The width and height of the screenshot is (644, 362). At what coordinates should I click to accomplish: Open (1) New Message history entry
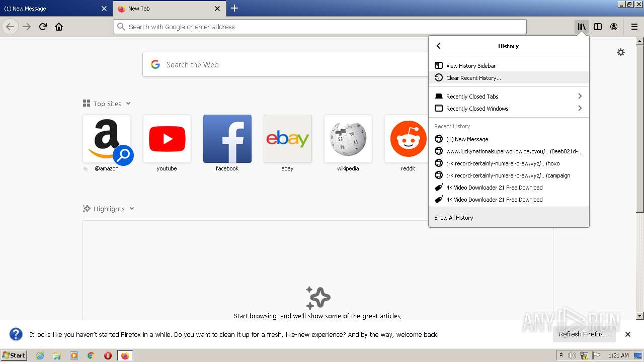point(509,139)
